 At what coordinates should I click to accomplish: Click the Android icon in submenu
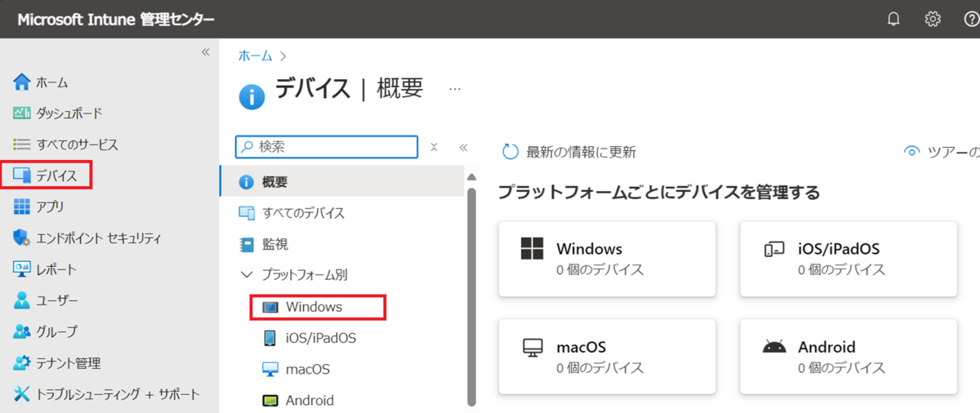tap(270, 400)
